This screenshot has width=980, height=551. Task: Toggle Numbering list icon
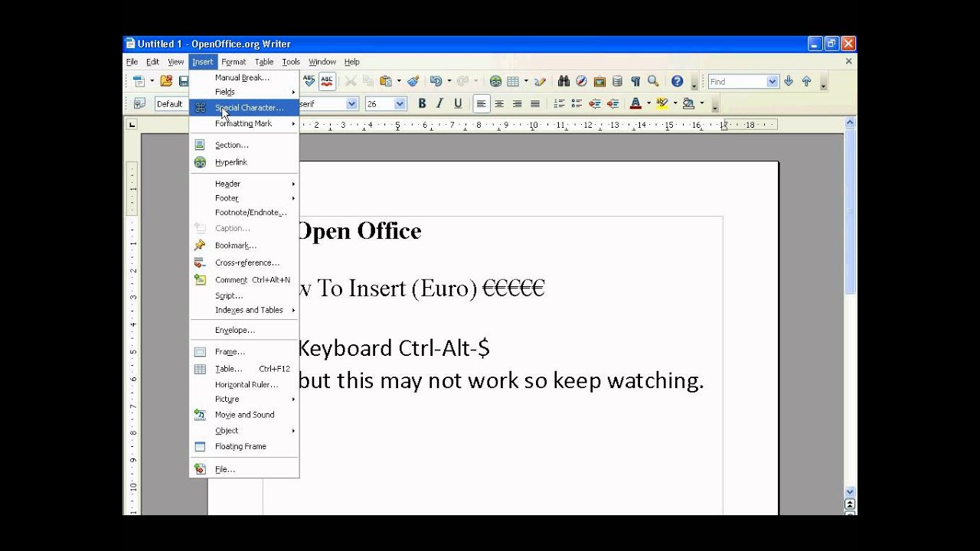(x=559, y=103)
